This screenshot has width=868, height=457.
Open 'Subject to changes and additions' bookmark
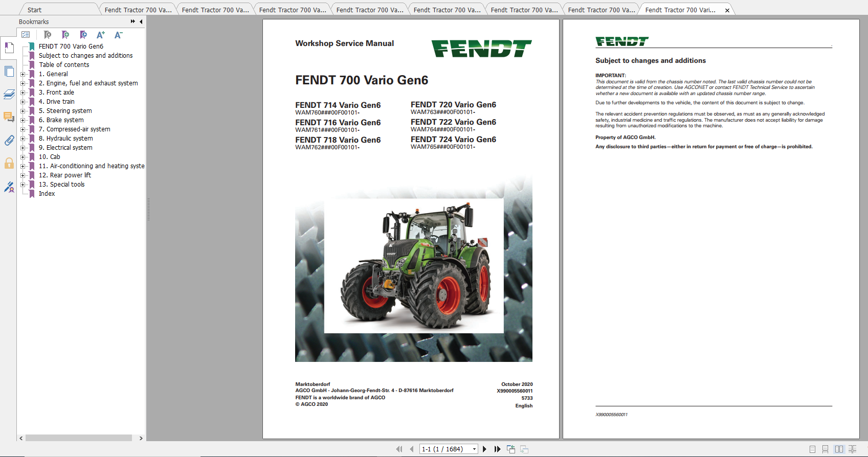tap(85, 56)
